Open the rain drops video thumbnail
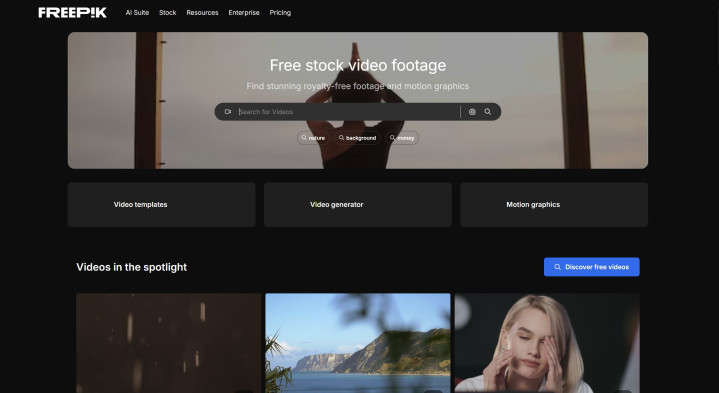Viewport: 719px width, 393px height. [x=168, y=343]
